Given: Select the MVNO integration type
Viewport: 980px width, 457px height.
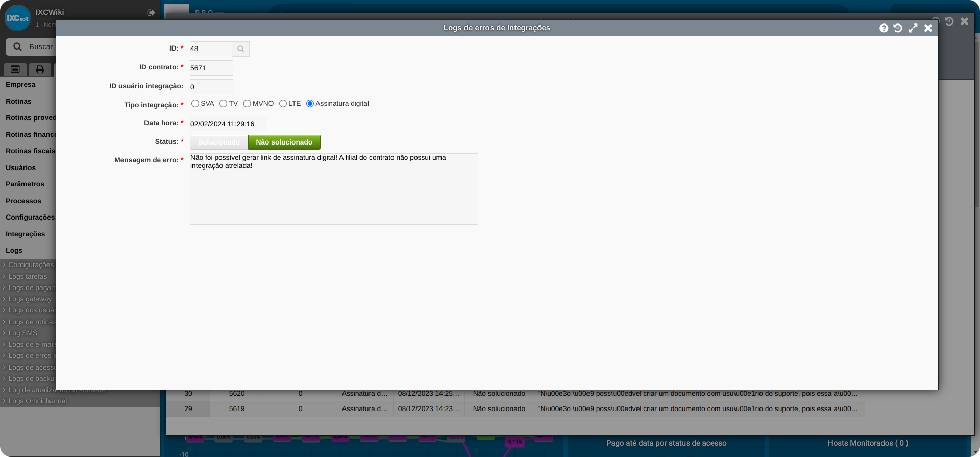Looking at the screenshot, I should 247,103.
